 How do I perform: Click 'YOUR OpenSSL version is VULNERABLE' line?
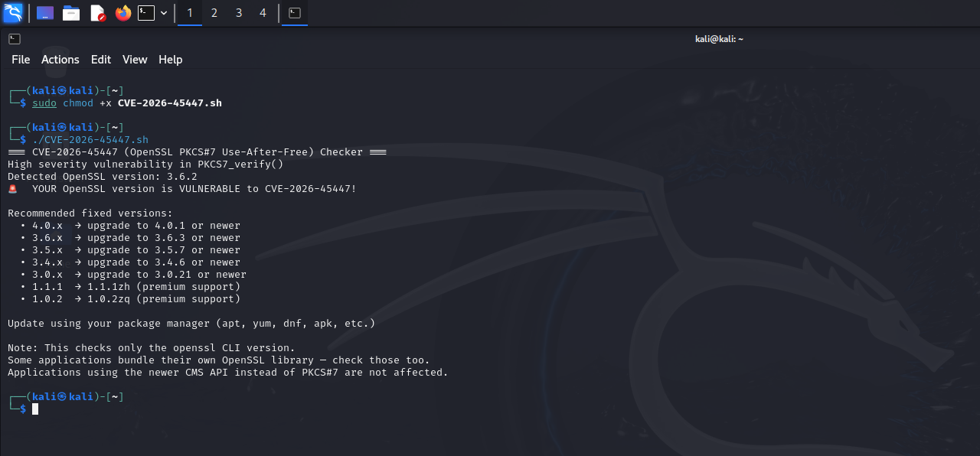pos(194,188)
